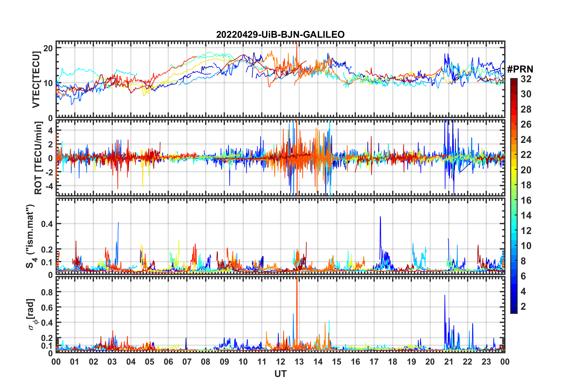Click sigma-phi axis tick label 0.6
Image resolution: width=561 pixels, height=392 pixels.
[47, 307]
